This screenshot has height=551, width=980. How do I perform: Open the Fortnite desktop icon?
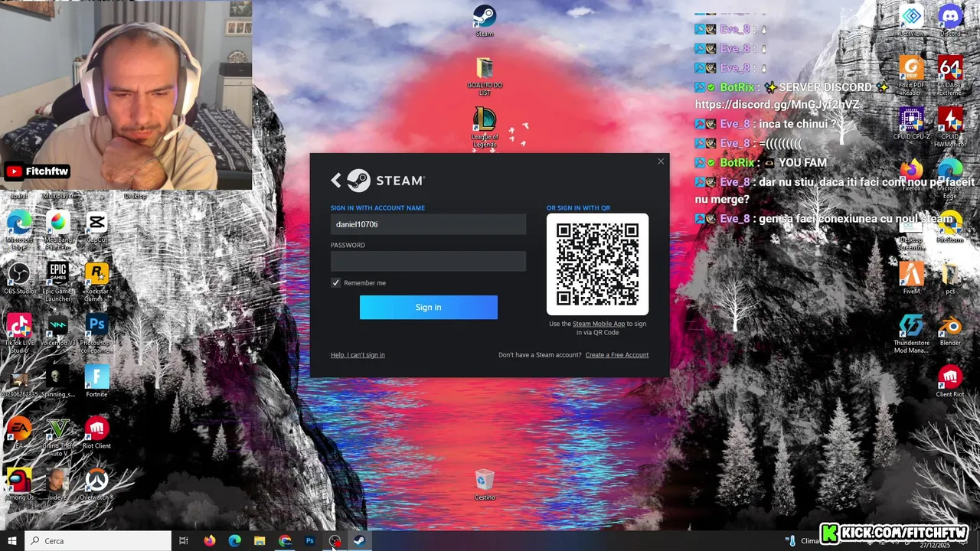coord(96,381)
